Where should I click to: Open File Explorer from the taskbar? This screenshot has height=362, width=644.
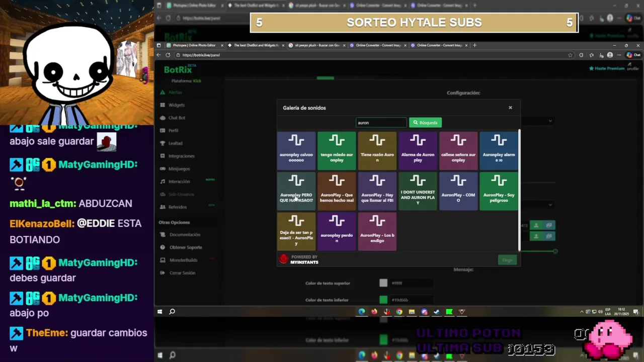click(x=412, y=312)
